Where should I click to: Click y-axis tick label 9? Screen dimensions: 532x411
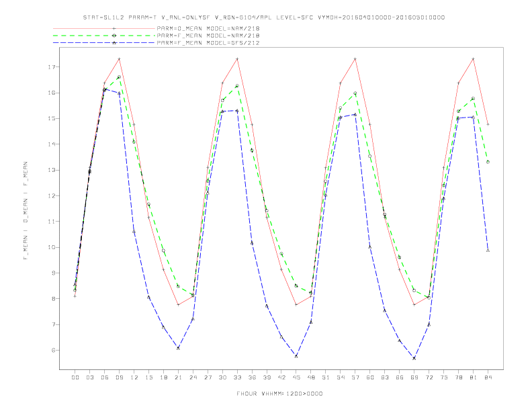tap(53, 273)
